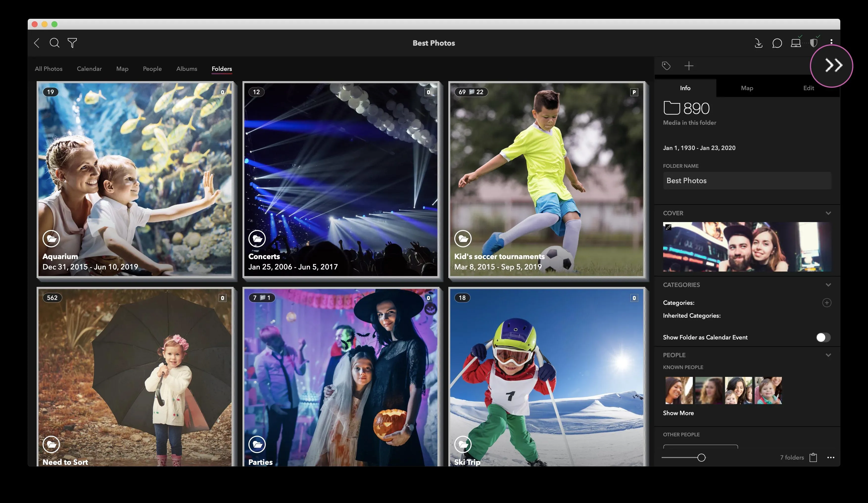This screenshot has height=503, width=868.
Task: Add a category with the plus button
Action: [827, 303]
